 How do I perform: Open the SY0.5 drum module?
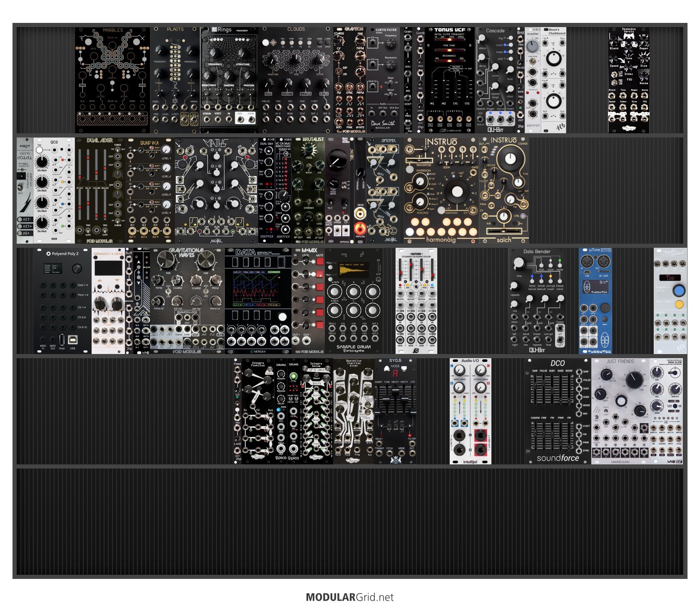click(x=396, y=411)
